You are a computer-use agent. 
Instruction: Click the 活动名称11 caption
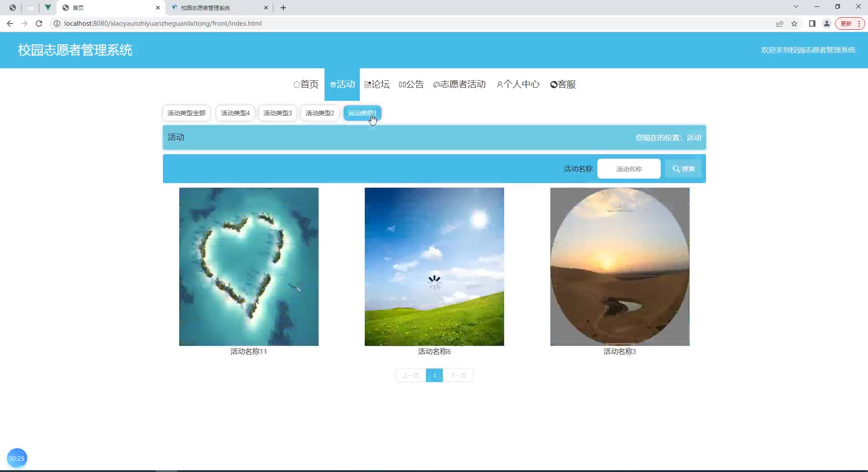[x=249, y=351]
